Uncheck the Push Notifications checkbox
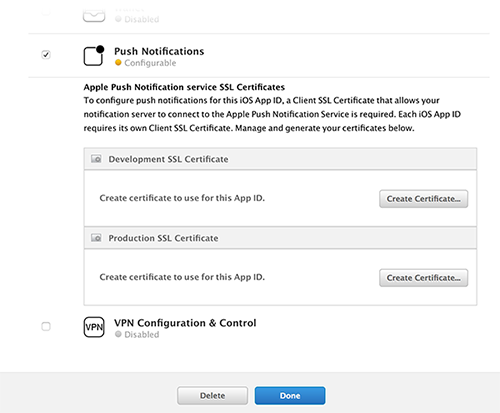Image resolution: width=500 pixels, height=413 pixels. (46, 54)
